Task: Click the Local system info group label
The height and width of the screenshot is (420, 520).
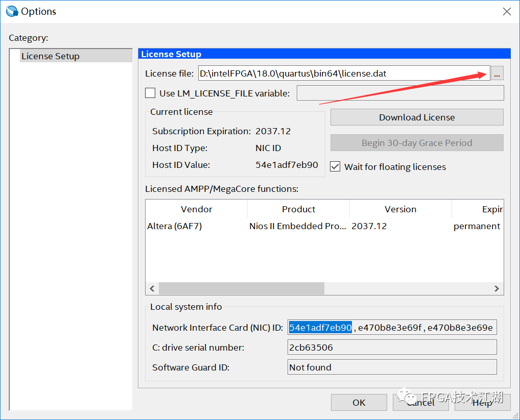Action: coord(186,307)
